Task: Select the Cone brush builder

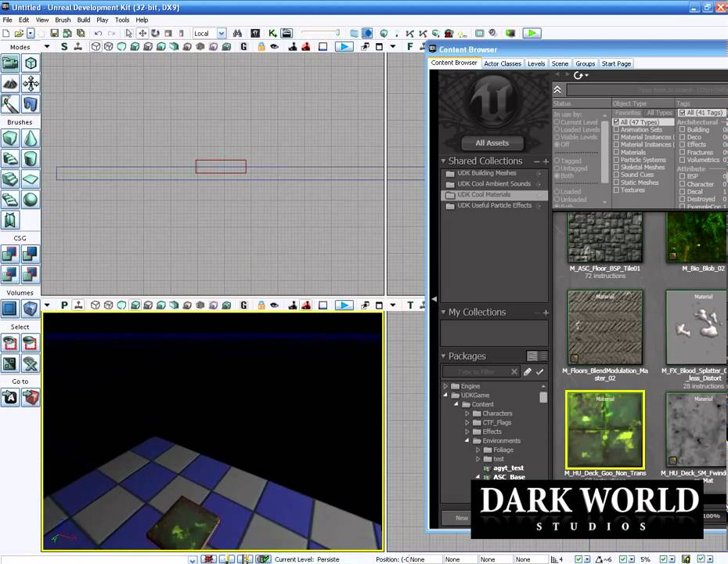Action: pyautogui.click(x=31, y=139)
